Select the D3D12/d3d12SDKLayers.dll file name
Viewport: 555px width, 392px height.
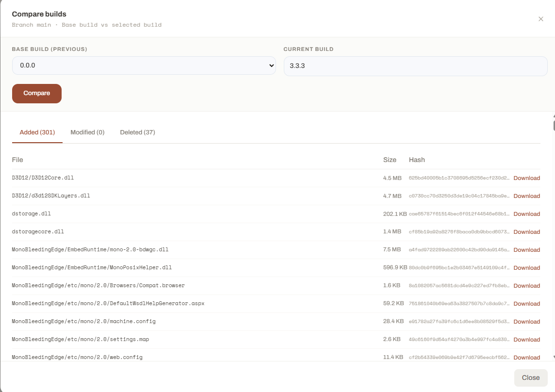(51, 196)
